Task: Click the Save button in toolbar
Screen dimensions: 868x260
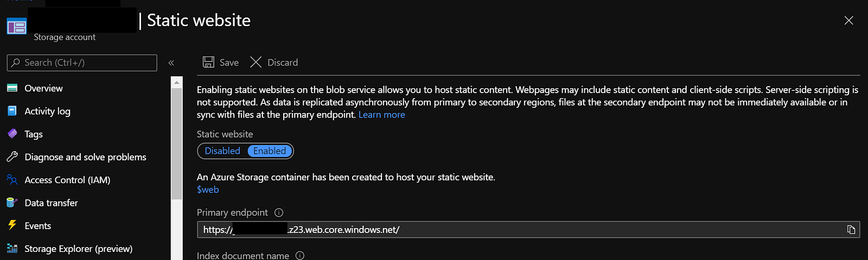Action: click(x=221, y=62)
